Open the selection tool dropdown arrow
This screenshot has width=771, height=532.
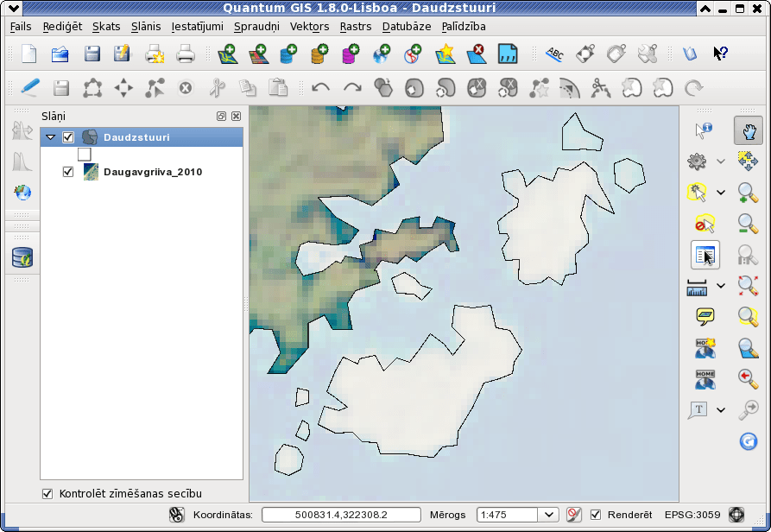click(x=720, y=193)
